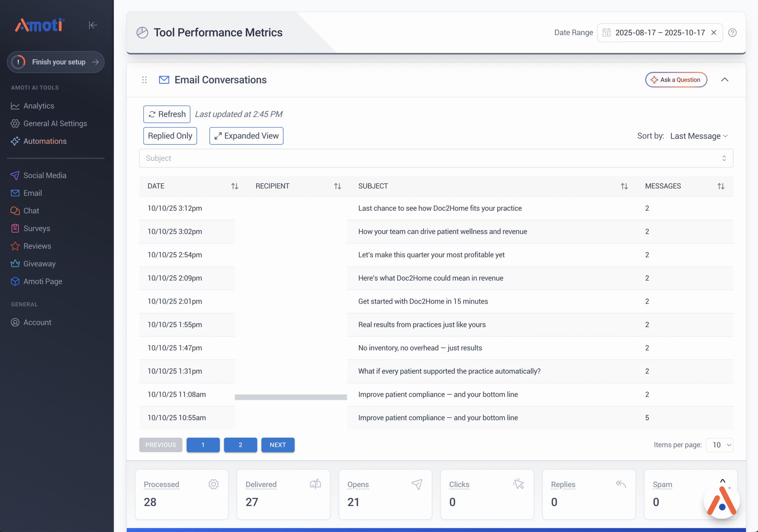
Task: Sort table by Date column arrows
Action: coord(235,186)
